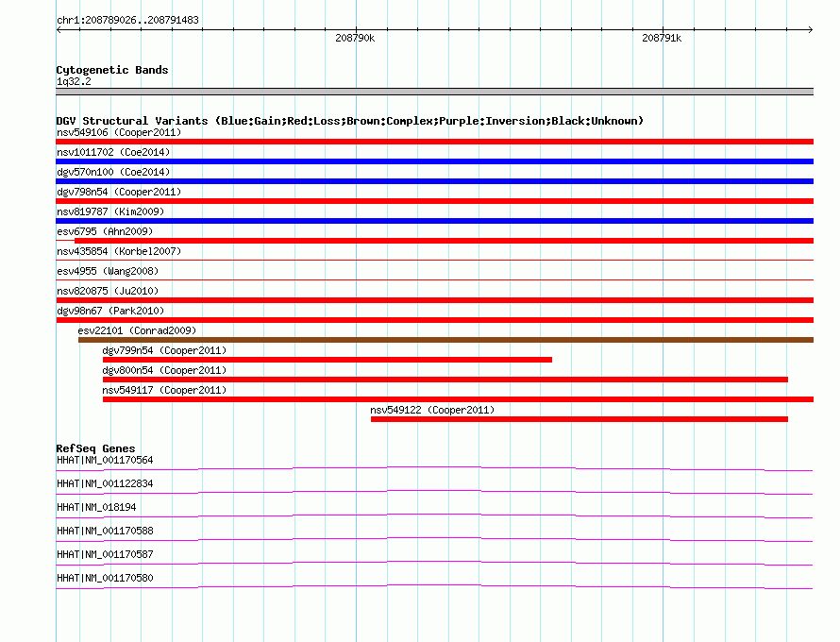The width and height of the screenshot is (840, 642).
Task: Click the esv4955 (Wang2008) label
Action: click(108, 271)
